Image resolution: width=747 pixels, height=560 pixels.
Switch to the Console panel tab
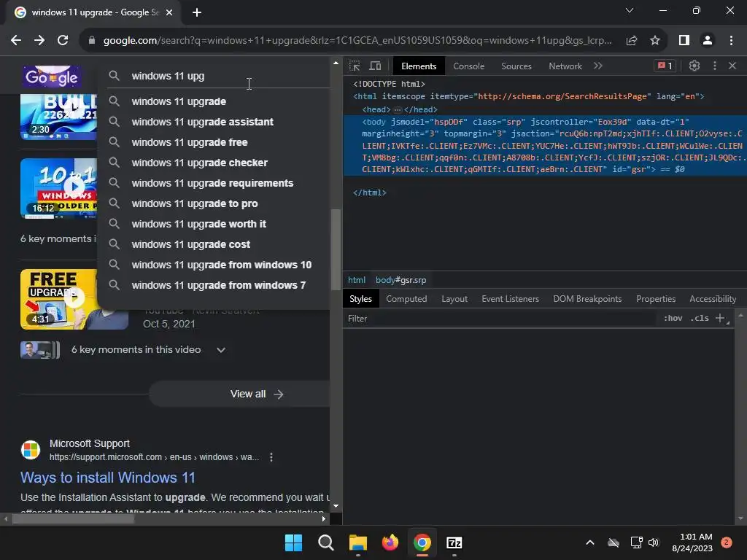469,66
